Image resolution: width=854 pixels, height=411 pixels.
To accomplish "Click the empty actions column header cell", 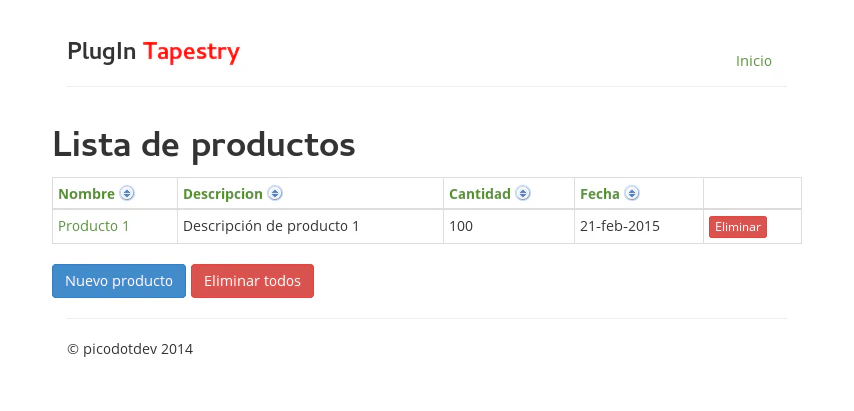I will click(752, 194).
